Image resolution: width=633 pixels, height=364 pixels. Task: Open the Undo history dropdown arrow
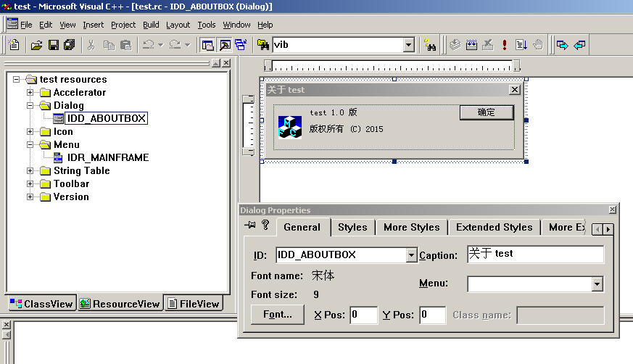coord(161,45)
